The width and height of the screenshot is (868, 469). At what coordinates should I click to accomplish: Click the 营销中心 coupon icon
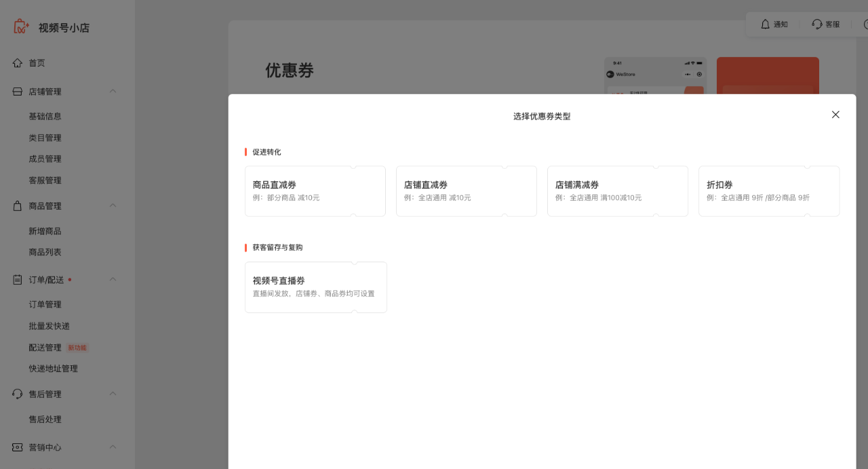pos(18,447)
